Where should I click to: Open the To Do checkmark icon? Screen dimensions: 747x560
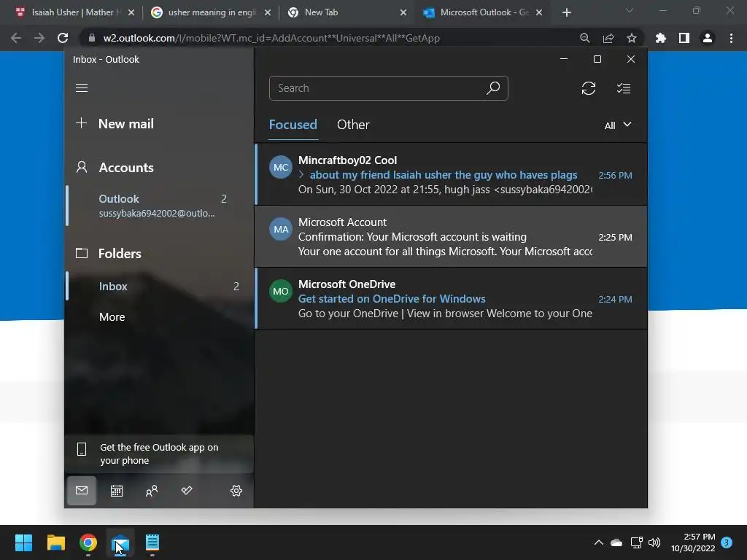[x=187, y=491]
